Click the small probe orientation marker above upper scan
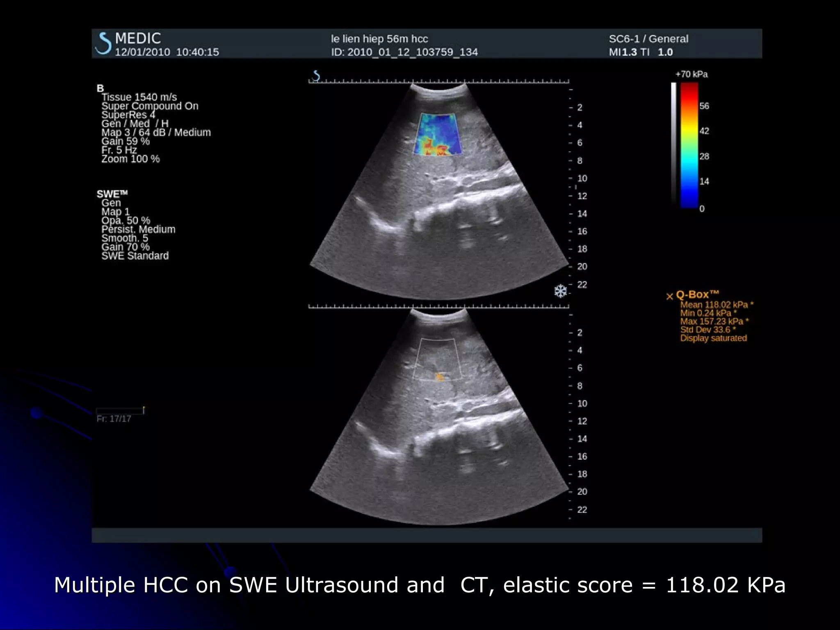 [x=316, y=76]
